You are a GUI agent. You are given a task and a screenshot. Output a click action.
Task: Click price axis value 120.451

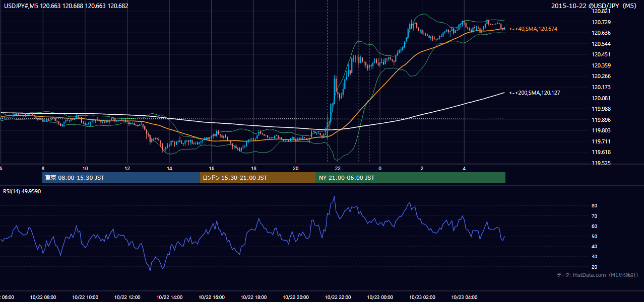click(601, 54)
